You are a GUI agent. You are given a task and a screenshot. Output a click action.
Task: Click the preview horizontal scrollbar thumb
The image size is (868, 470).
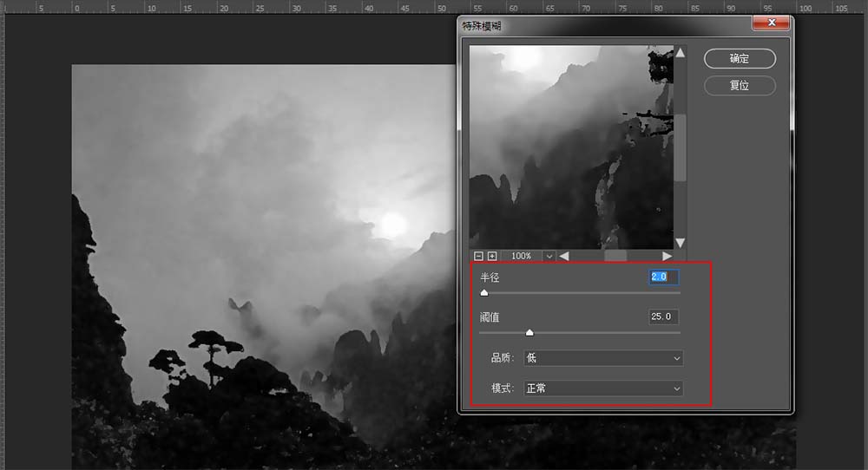[x=615, y=257]
